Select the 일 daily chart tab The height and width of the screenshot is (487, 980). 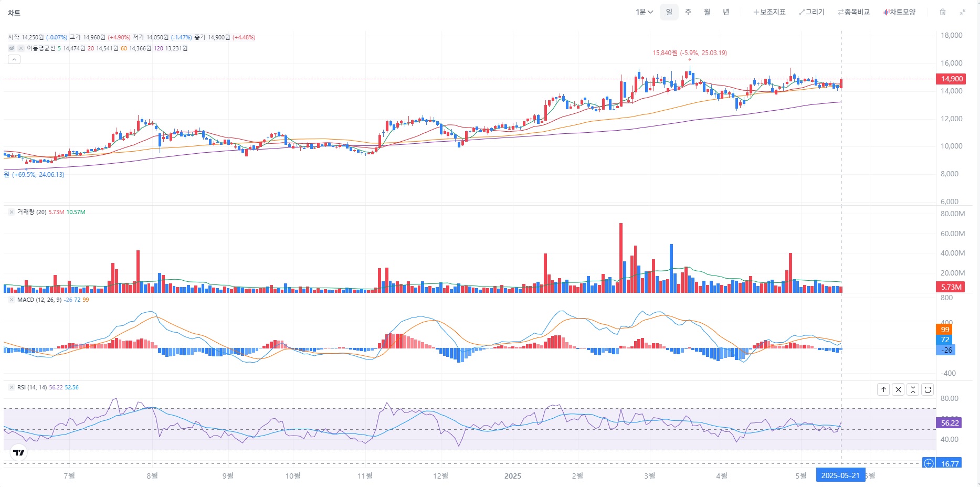coord(669,12)
